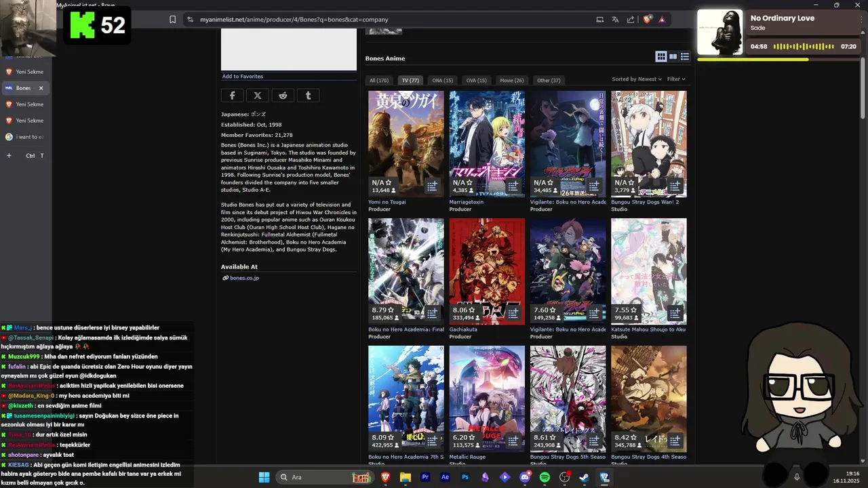
Task: Switch to the 'I want to e...' sidebar tab
Action: pyautogui.click(x=24, y=137)
